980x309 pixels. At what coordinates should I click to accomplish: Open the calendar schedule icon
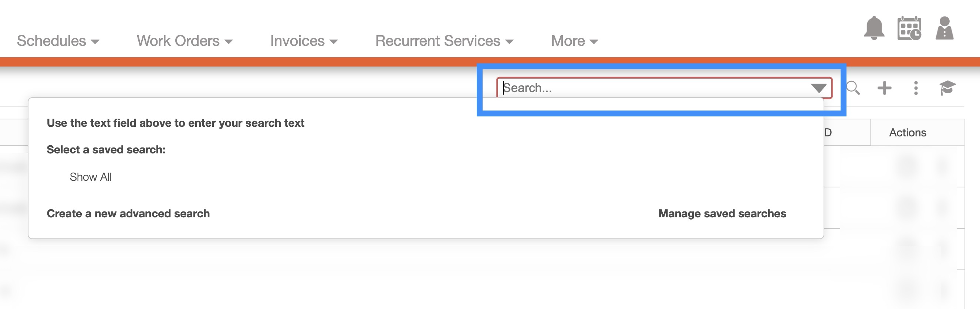pyautogui.click(x=909, y=28)
